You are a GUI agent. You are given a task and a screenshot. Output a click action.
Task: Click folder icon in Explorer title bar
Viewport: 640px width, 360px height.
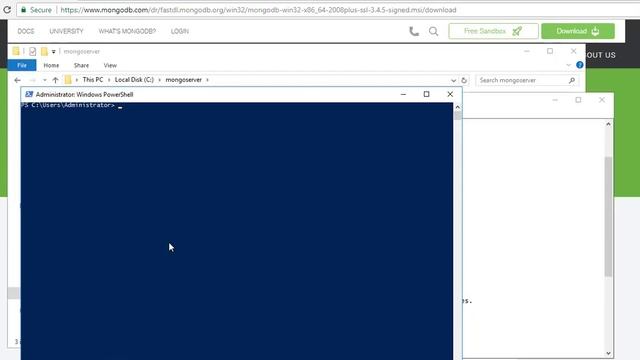[x=16, y=51]
